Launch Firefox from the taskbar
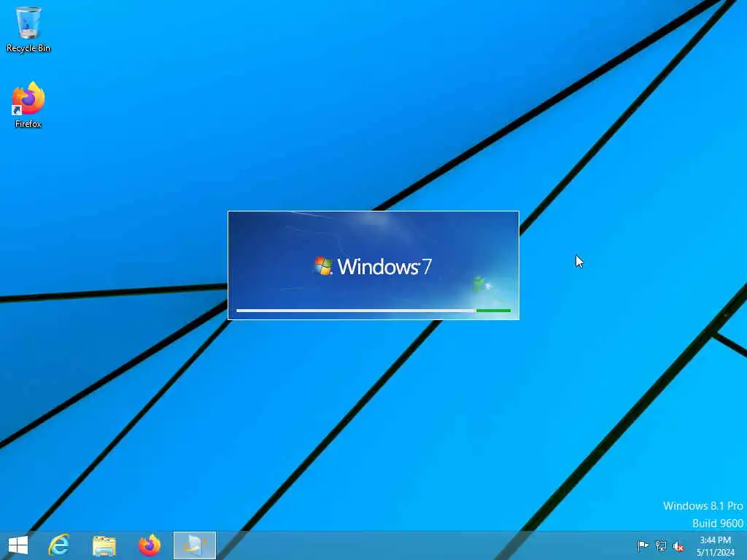 click(x=150, y=545)
